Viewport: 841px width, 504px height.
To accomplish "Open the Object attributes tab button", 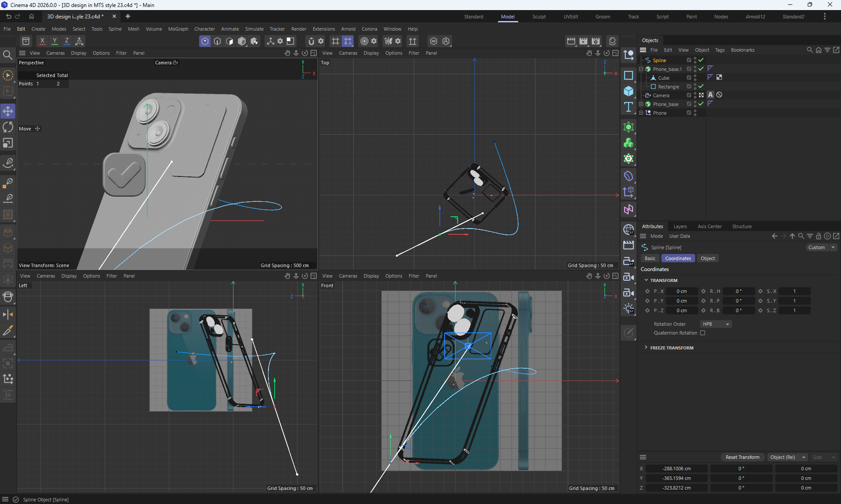I will (707, 258).
